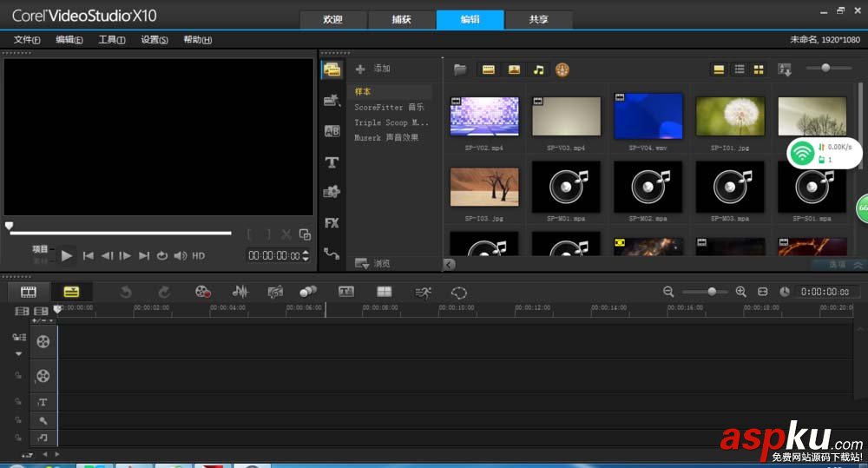The image size is (868, 468).
Task: Open the Transitions (AB) library panel
Action: pyautogui.click(x=332, y=131)
